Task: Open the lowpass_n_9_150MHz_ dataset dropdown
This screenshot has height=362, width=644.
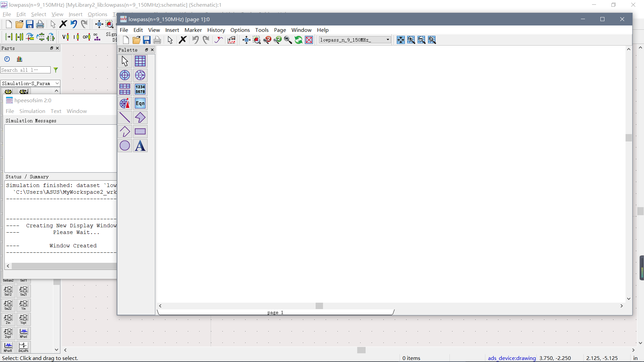Action: (x=388, y=40)
